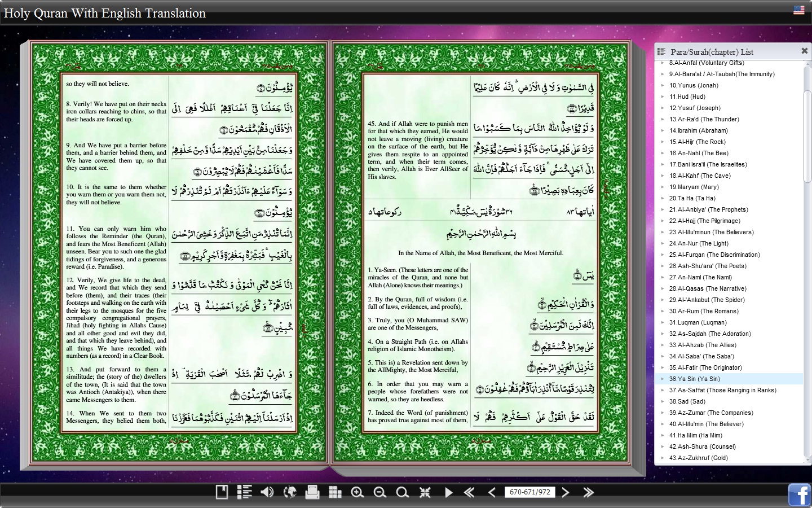Select 25.Al-Furqan (The Discrimination) chapter
The height and width of the screenshot is (508, 812).
(714, 255)
